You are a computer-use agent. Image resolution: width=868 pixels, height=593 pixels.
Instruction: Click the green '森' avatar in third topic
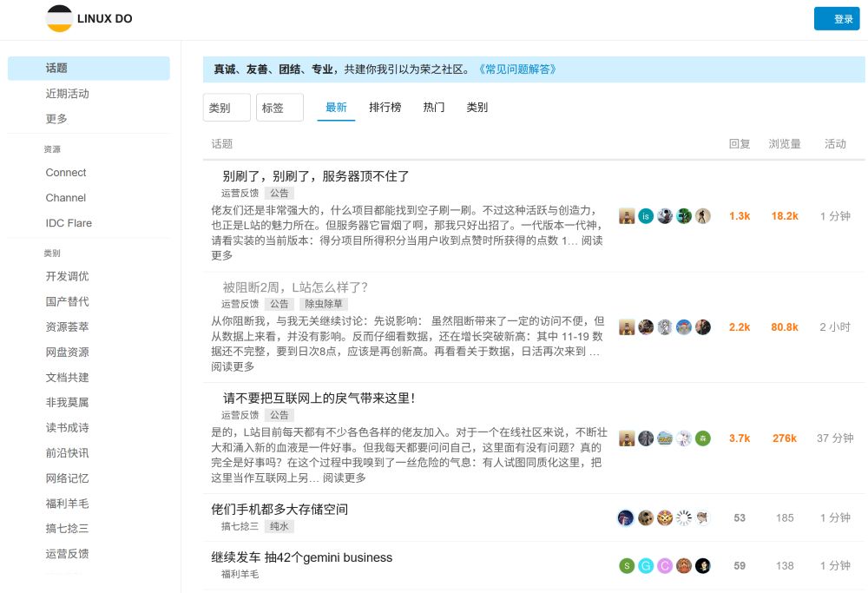pyautogui.click(x=703, y=438)
